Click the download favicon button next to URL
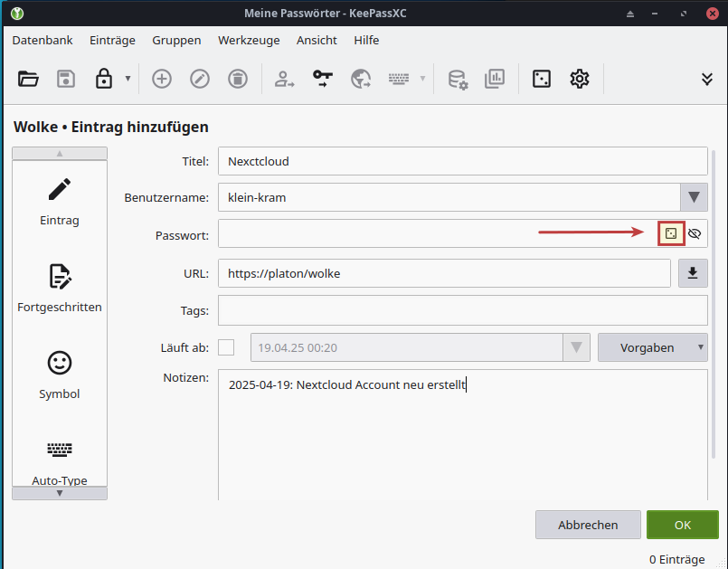 coord(693,272)
